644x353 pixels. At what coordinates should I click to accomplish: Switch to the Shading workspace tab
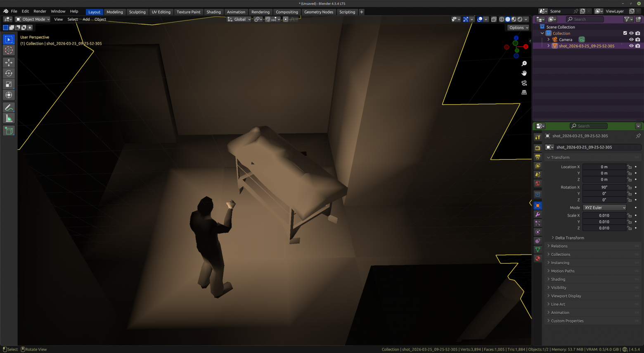pos(213,12)
